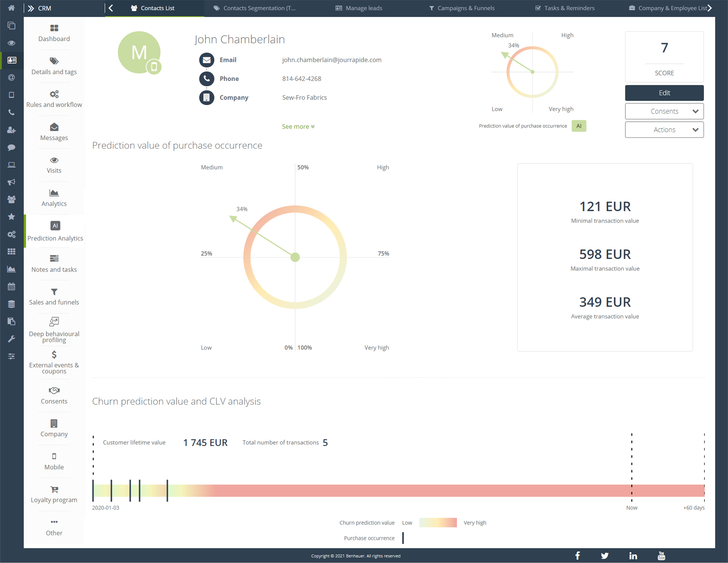The width and height of the screenshot is (728, 563).
Task: Open Other section in contact sidebar
Action: [54, 528]
